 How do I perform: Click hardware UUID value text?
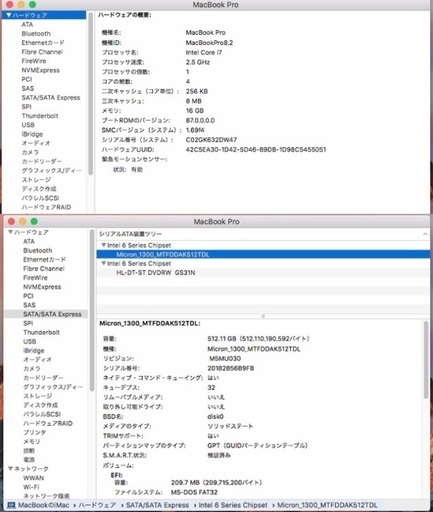pyautogui.click(x=256, y=150)
